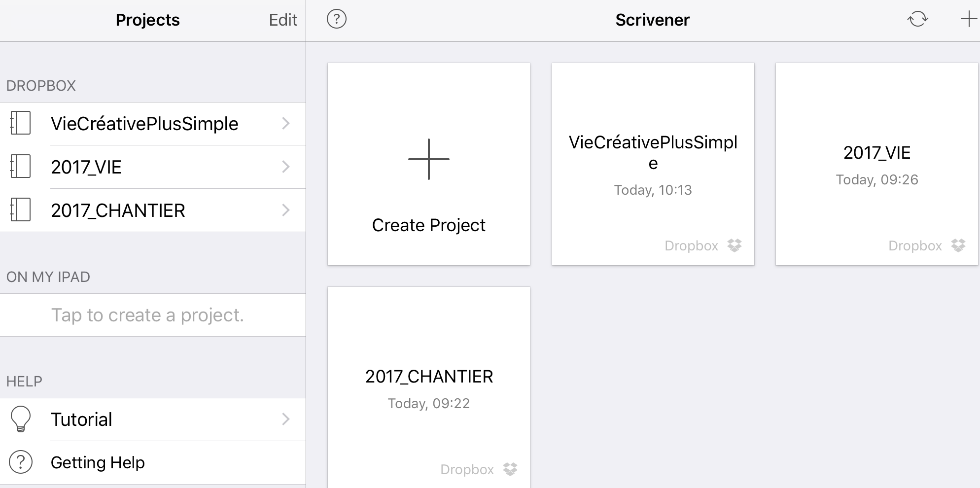The image size is (980, 488).
Task: Open the Tutorial row chevron
Action: 285,419
